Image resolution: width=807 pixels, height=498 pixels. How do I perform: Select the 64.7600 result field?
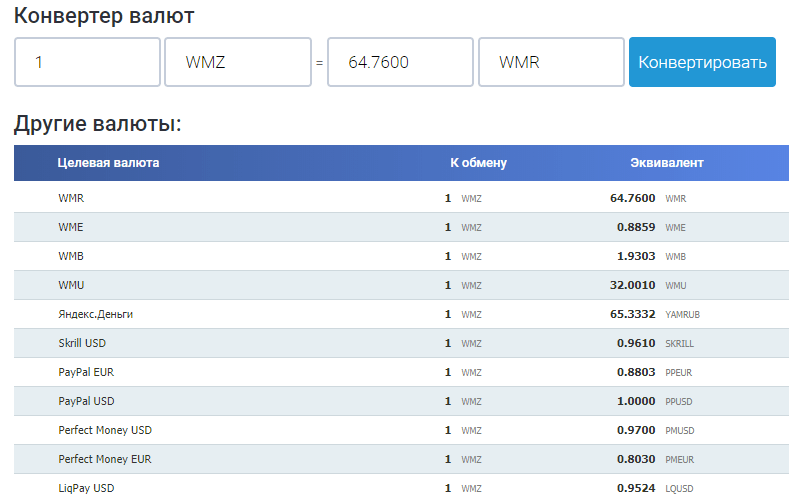click(400, 62)
